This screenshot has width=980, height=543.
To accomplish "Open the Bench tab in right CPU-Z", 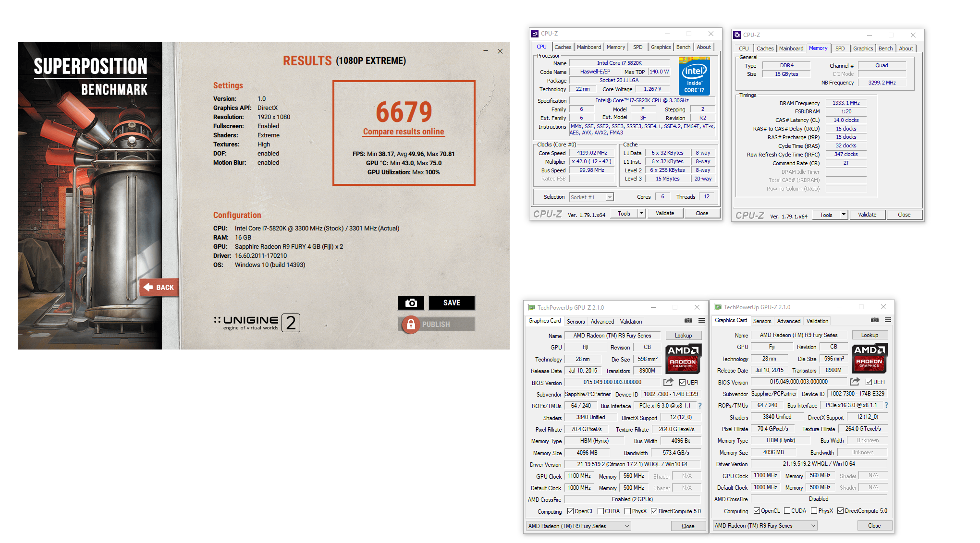I will pyautogui.click(x=885, y=48).
